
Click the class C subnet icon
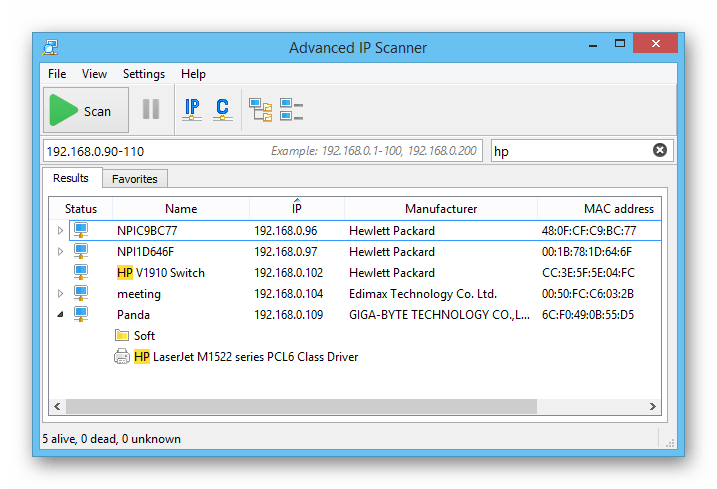point(223,109)
